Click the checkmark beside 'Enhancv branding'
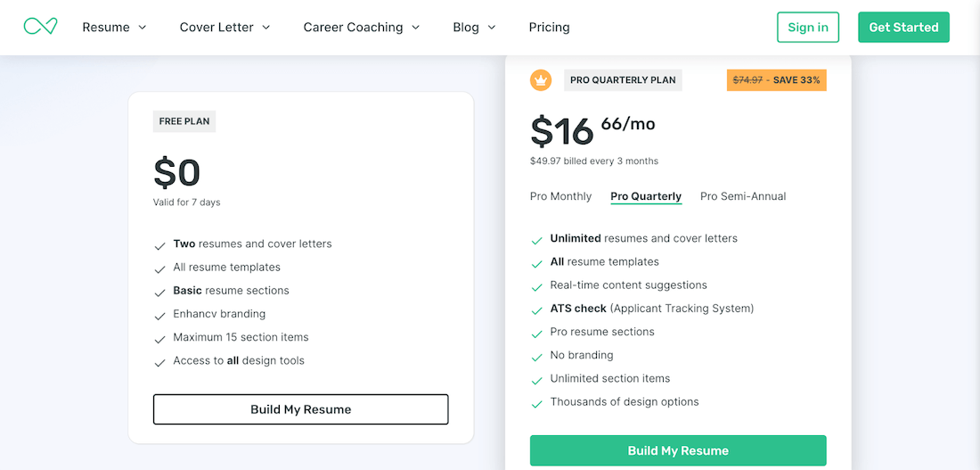This screenshot has width=980, height=470. pyautogui.click(x=159, y=316)
